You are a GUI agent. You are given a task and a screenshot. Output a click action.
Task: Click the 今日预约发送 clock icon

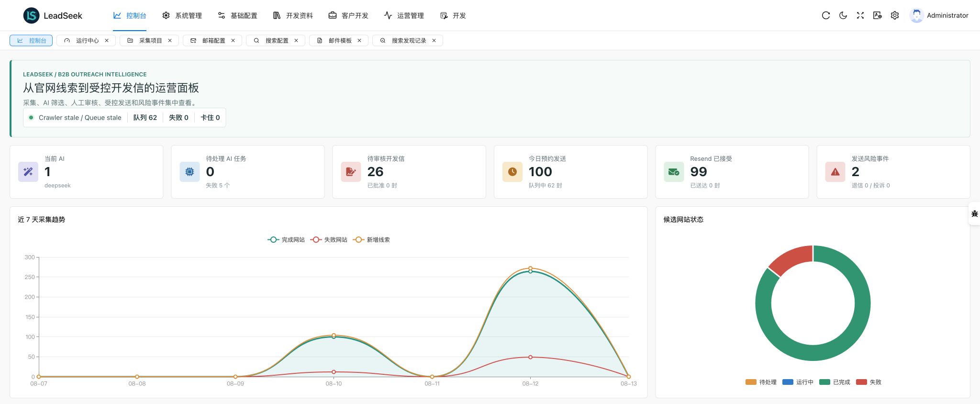(512, 172)
